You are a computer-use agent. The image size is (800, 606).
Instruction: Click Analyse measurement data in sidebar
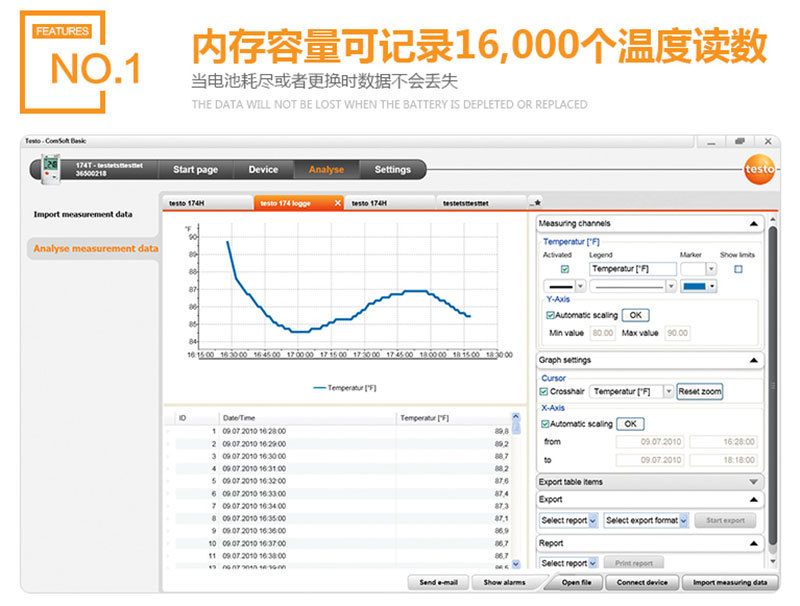[95, 248]
